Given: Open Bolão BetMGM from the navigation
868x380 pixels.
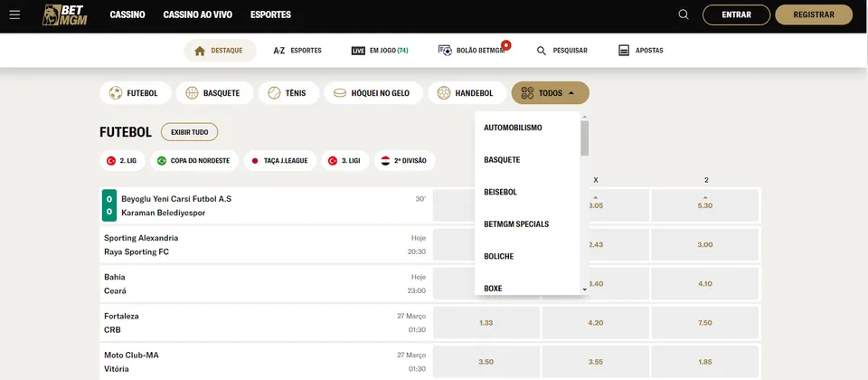Looking at the screenshot, I should pos(471,51).
